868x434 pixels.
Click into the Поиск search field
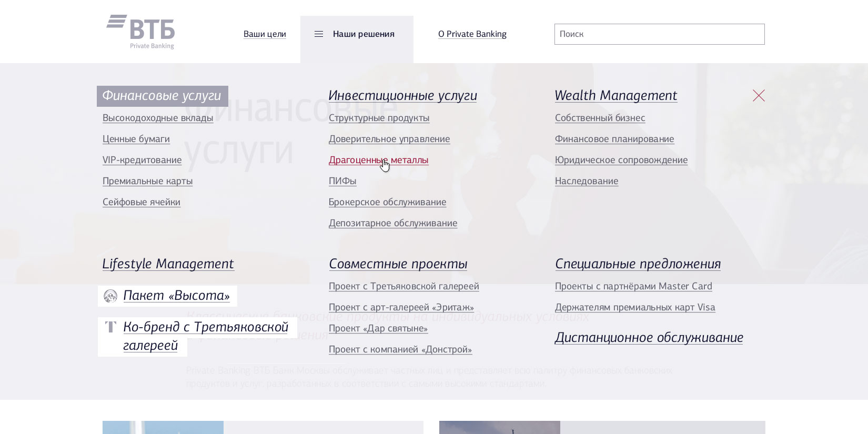click(x=659, y=34)
